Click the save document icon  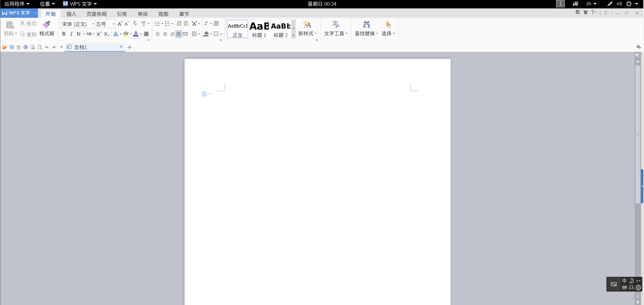point(12,47)
